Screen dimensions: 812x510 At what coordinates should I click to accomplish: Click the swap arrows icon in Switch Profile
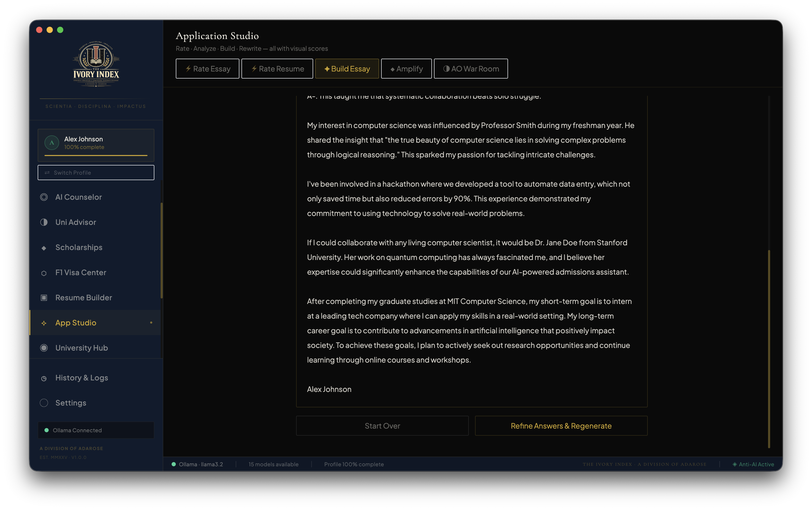tap(47, 173)
